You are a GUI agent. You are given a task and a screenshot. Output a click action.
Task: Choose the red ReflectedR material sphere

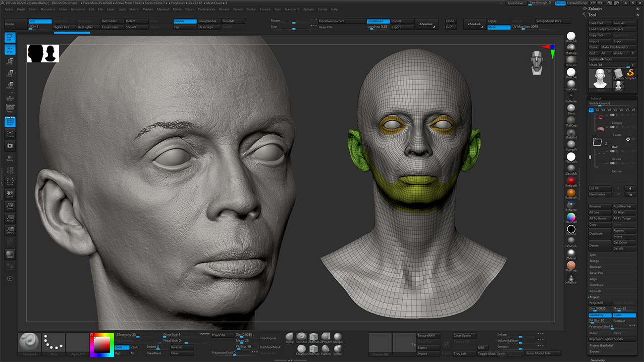(x=571, y=181)
